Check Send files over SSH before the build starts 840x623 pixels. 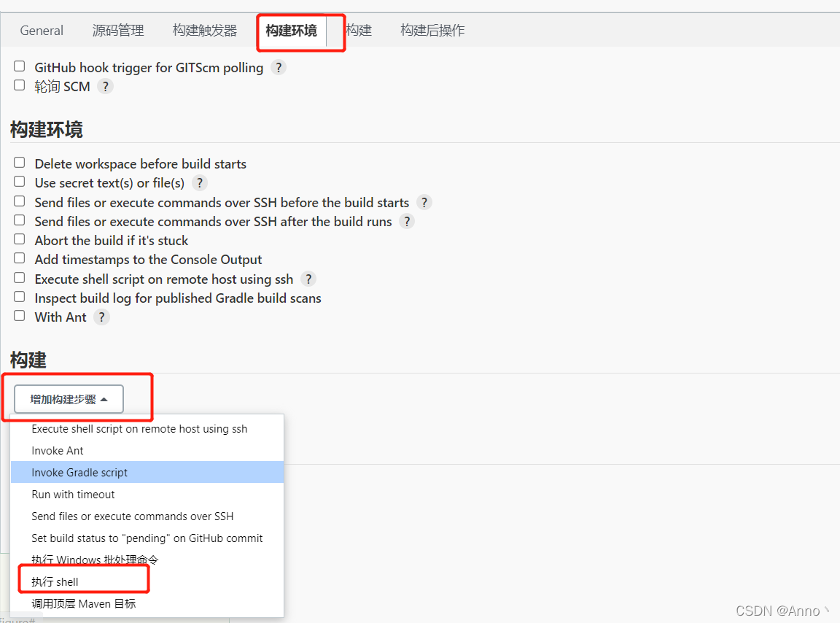pos(19,201)
